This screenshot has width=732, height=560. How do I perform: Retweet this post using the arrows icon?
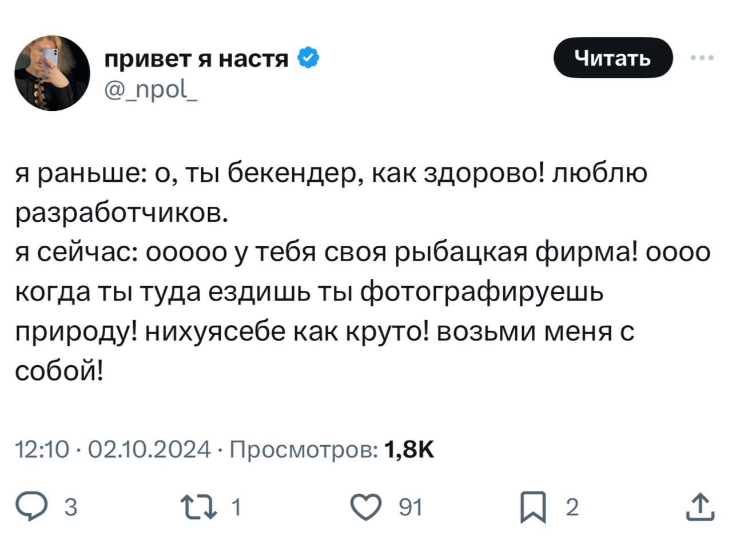[x=198, y=507]
